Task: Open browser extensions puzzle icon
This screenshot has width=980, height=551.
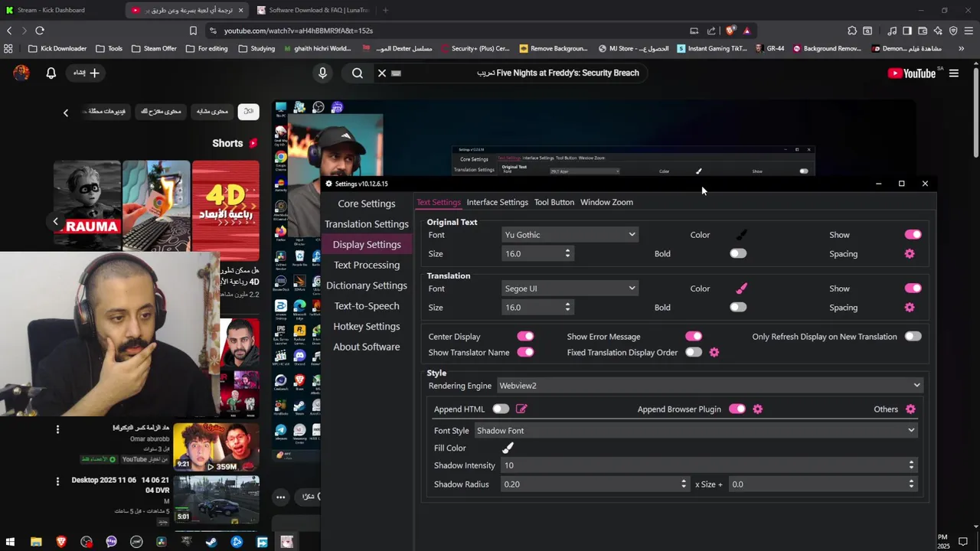Action: point(852,31)
